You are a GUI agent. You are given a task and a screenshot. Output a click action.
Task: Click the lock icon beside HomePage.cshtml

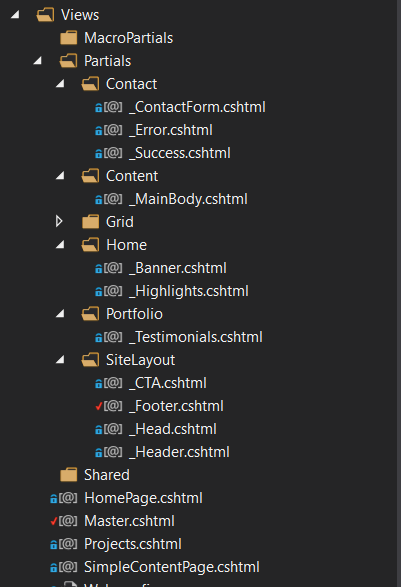(x=54, y=499)
